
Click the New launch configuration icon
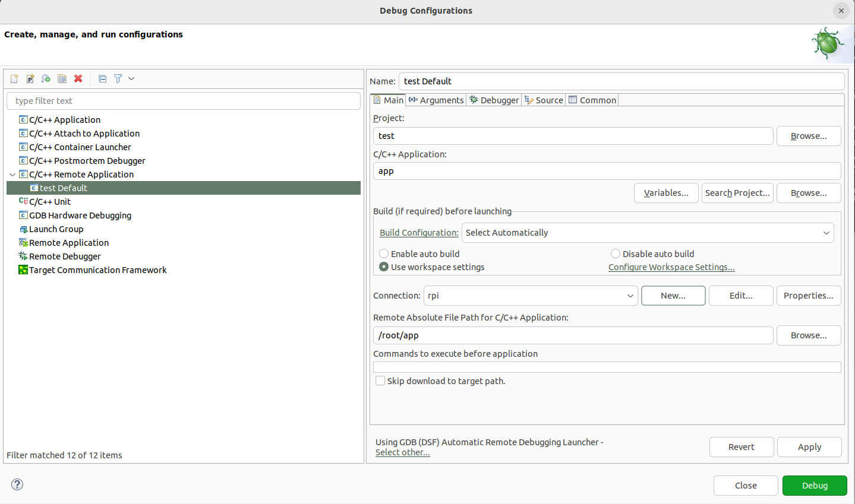[x=14, y=78]
